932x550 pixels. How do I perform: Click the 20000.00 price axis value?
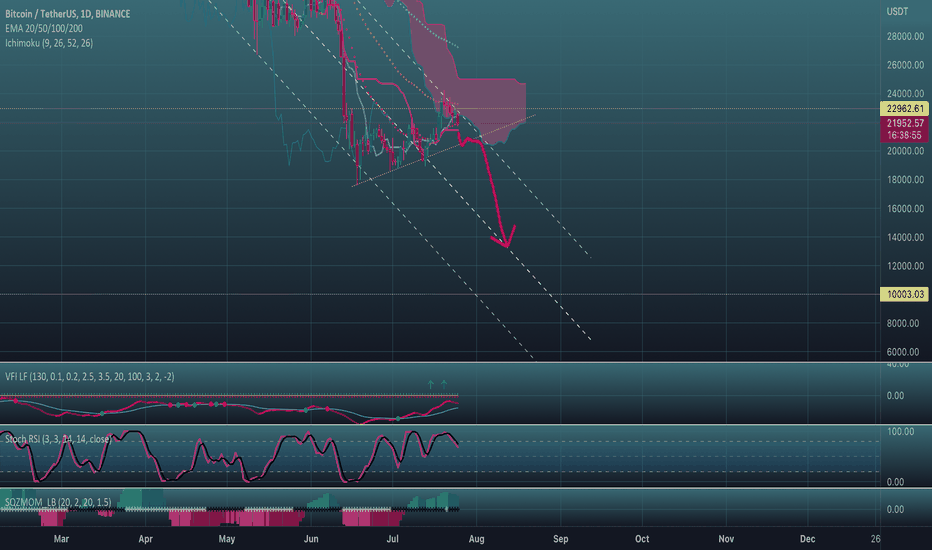(905, 151)
